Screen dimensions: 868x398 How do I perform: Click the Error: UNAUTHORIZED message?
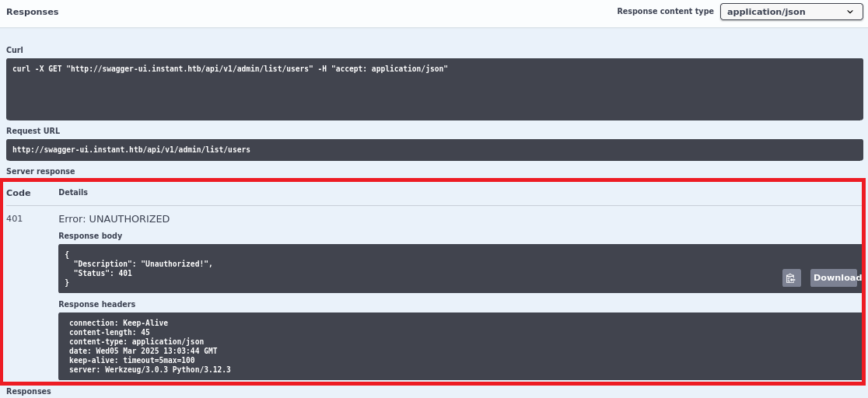tap(114, 219)
